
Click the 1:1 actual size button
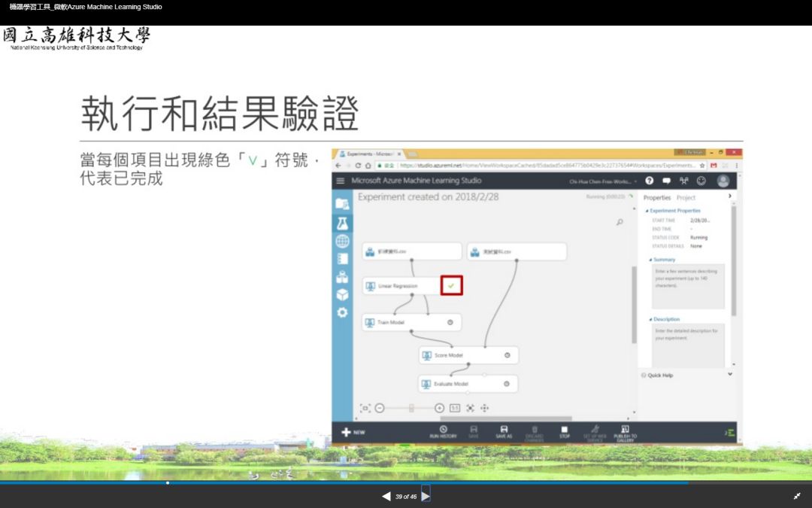455,408
